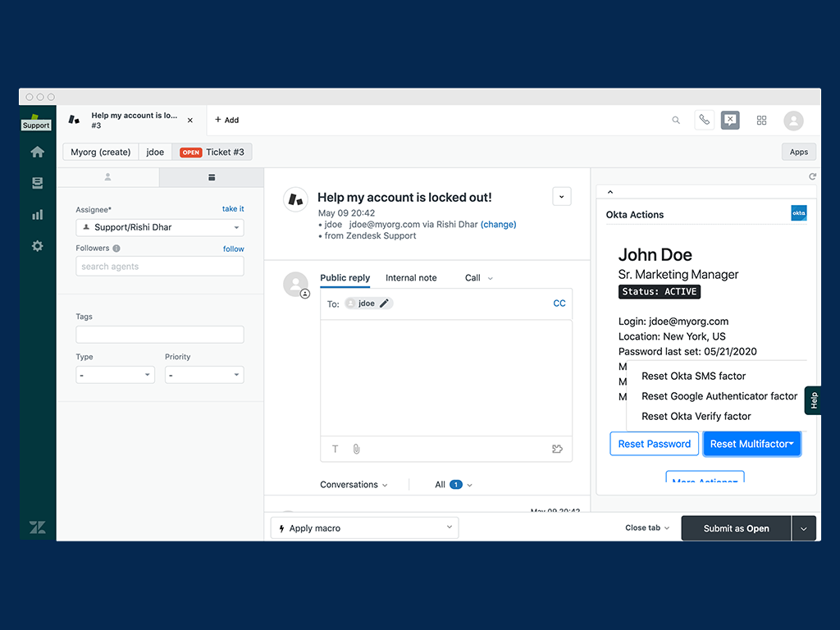The image size is (840, 630).
Task: Click the Zendesk logo at sidebar bottom
Action: (x=37, y=527)
